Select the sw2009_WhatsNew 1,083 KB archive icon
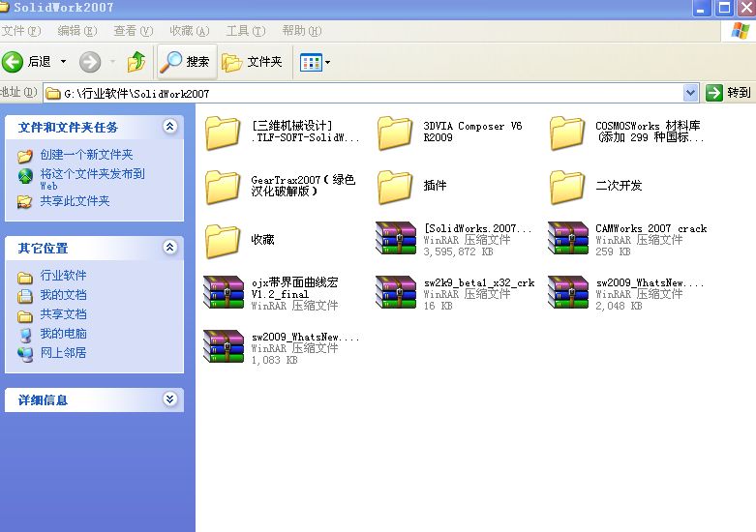This screenshot has height=532, width=756. pyautogui.click(x=224, y=346)
